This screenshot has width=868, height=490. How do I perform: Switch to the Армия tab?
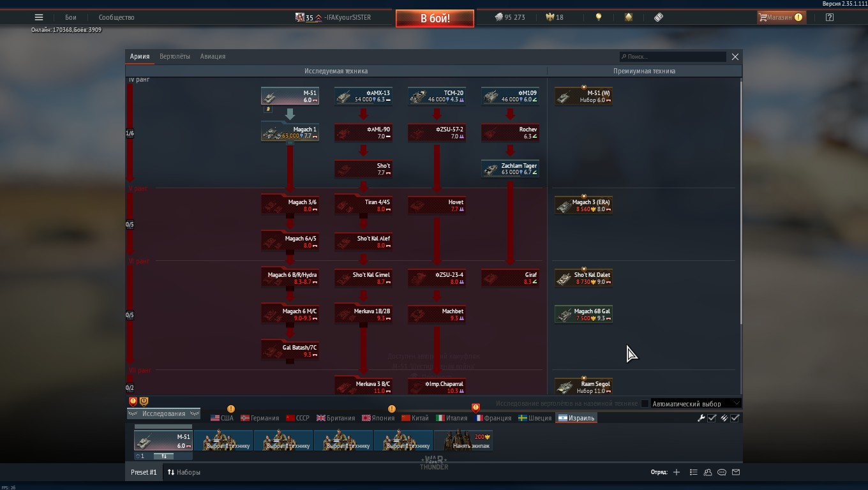(140, 56)
